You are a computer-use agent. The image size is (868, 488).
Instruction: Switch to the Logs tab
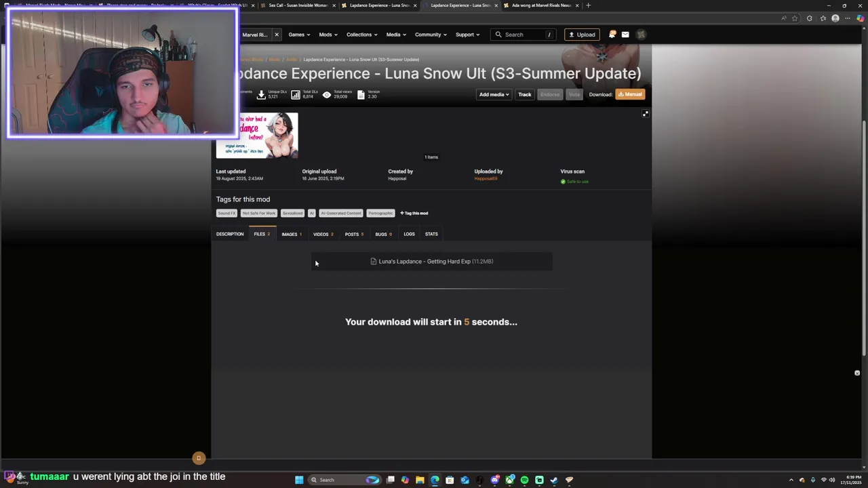pyautogui.click(x=409, y=235)
